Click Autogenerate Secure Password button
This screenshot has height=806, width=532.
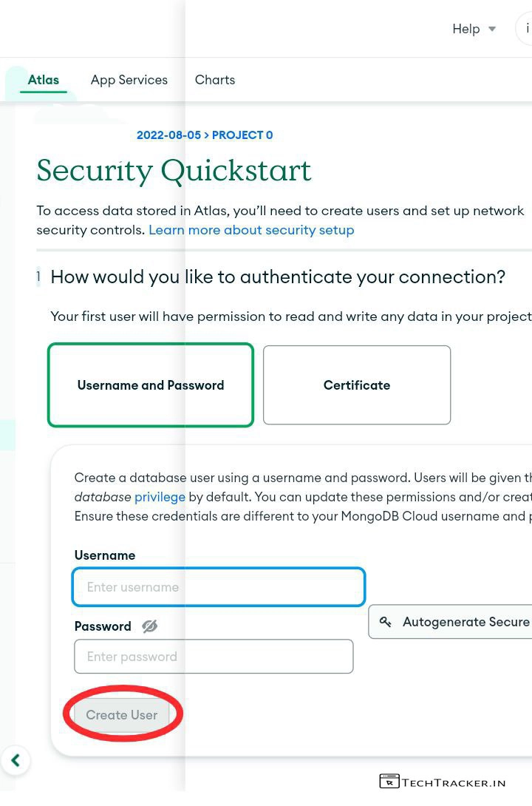pos(451,622)
